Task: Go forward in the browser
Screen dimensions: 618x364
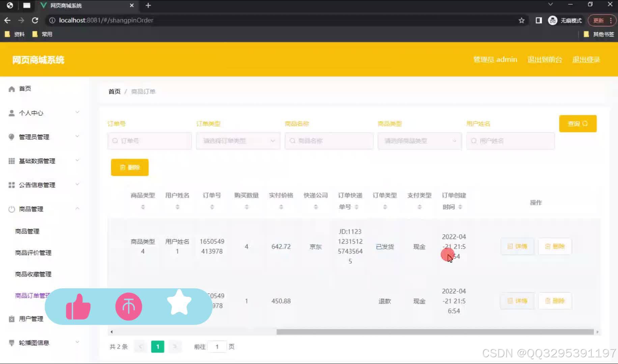Action: tap(21, 20)
